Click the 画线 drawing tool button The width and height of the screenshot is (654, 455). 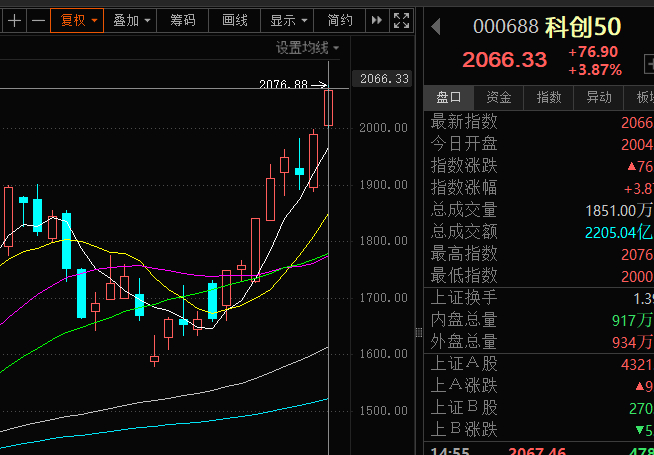(234, 20)
